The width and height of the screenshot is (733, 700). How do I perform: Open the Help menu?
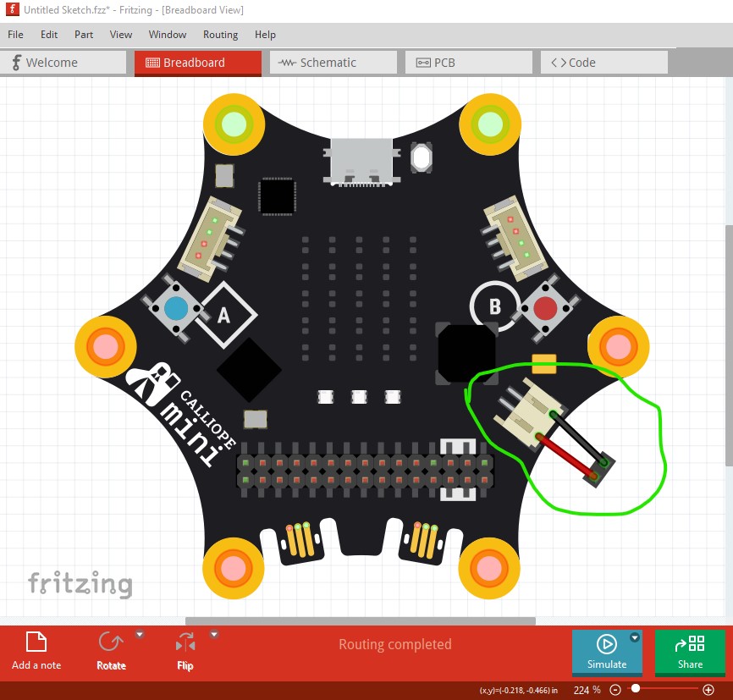(265, 35)
